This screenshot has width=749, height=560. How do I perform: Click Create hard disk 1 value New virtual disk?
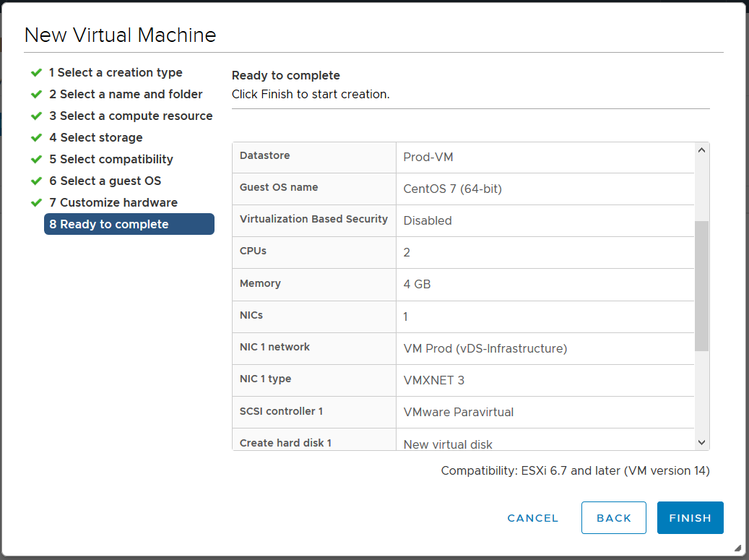(x=448, y=444)
